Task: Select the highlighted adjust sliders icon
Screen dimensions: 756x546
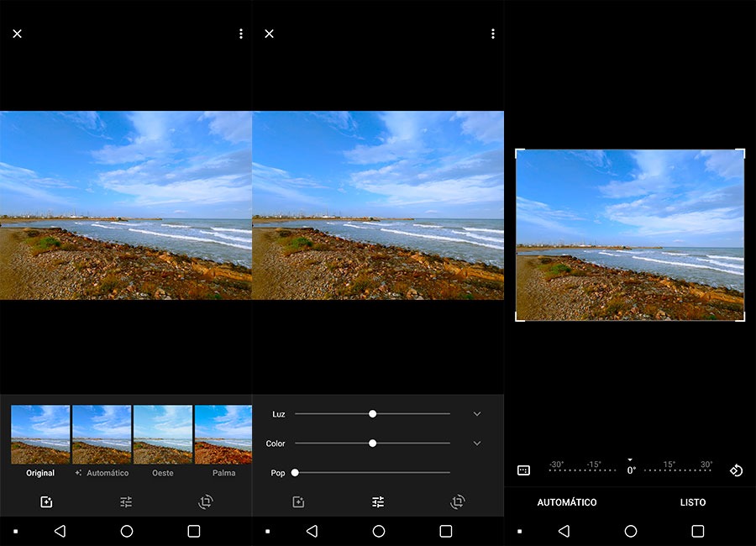Action: pos(377,501)
